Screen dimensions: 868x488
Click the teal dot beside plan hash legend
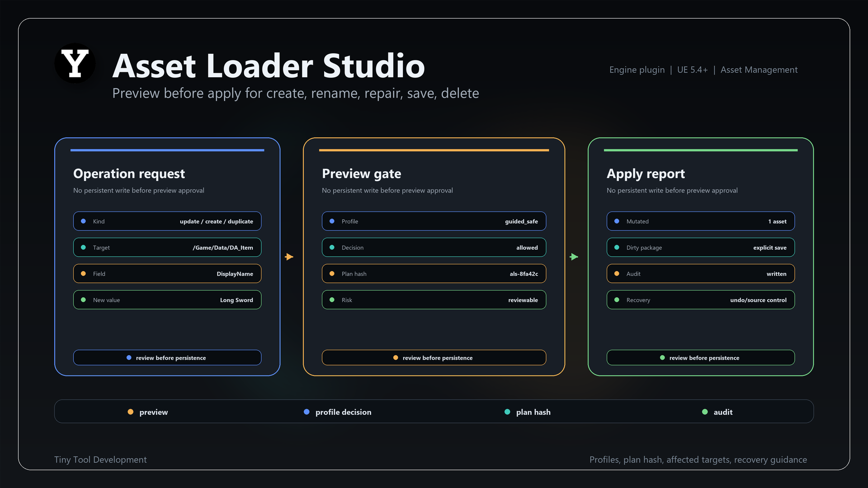[x=507, y=412]
